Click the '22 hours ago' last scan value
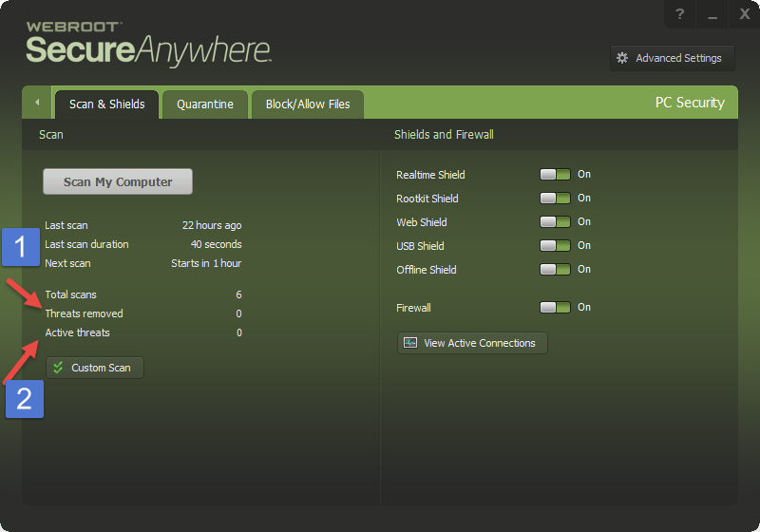The width and height of the screenshot is (760, 532). (x=212, y=225)
